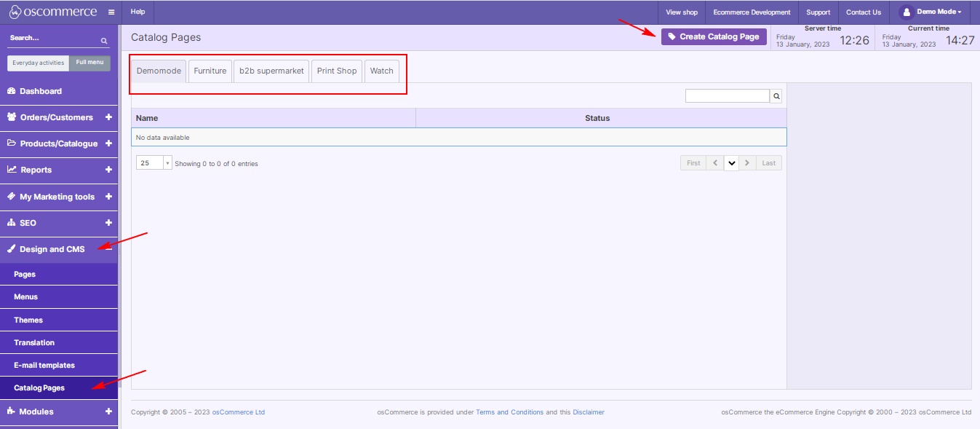The image size is (980, 429).
Task: Click the Catalog Pages heading
Action: 166,37
